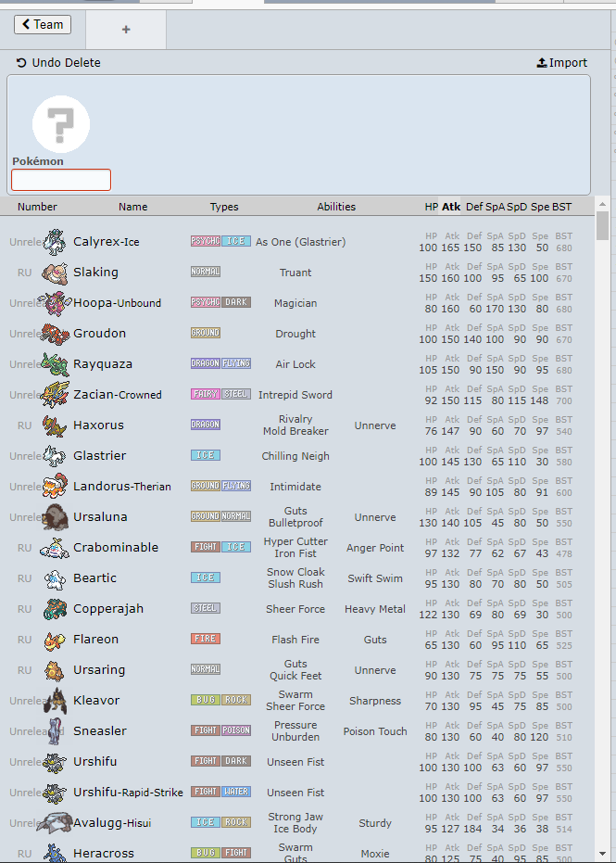Select Glastrier by its name
This screenshot has width=616, height=863.
pos(99,456)
